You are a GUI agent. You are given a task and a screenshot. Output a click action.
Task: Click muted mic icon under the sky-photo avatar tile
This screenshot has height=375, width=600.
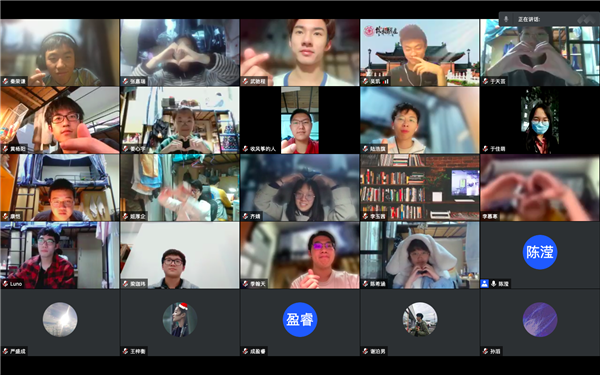tap(5, 351)
